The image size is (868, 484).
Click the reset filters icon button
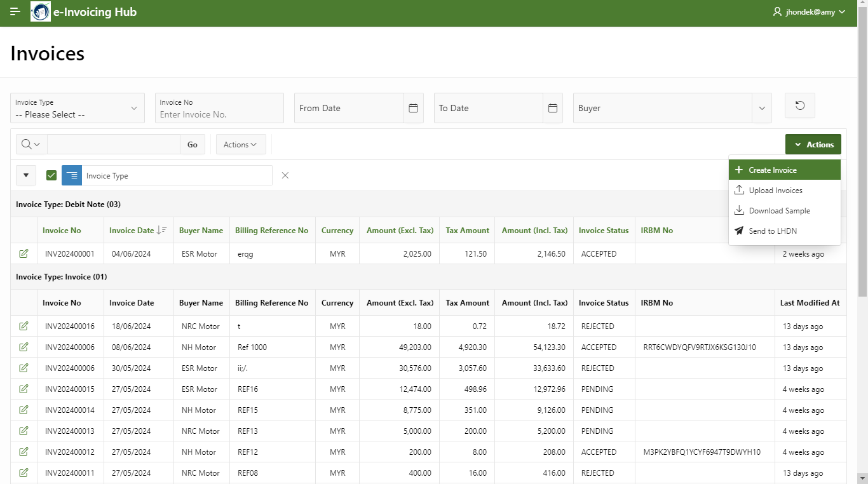799,105
